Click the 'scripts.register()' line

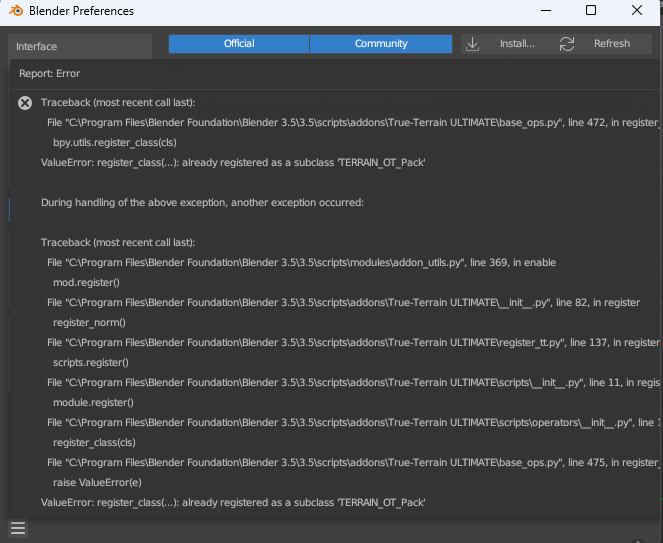point(90,363)
